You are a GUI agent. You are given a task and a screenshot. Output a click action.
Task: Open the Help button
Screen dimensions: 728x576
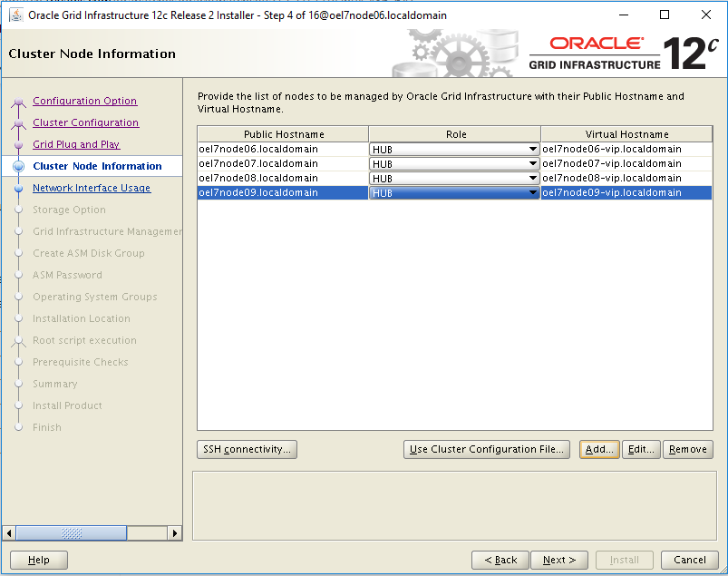(39, 560)
